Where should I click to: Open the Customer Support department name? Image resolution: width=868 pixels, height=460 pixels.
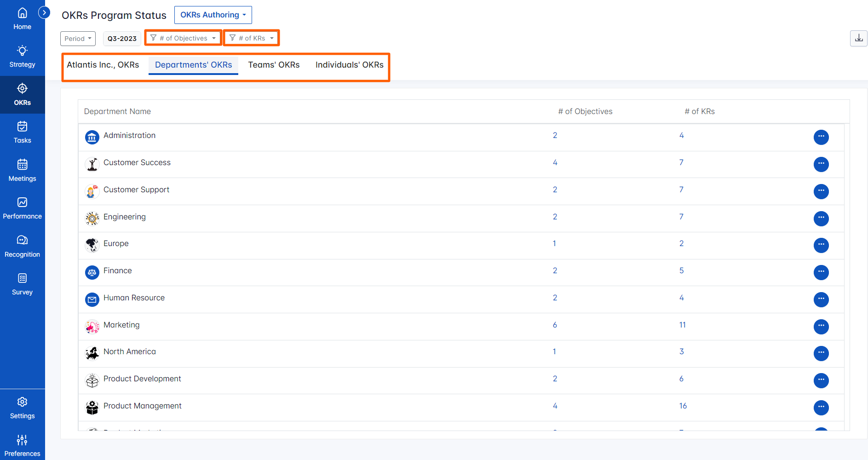[136, 190]
